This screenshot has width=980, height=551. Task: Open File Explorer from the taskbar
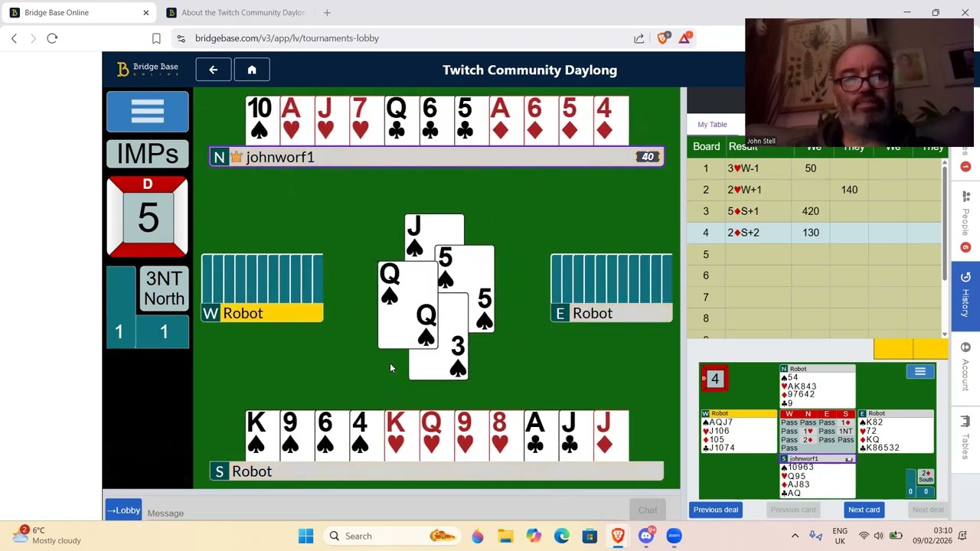[x=505, y=536]
